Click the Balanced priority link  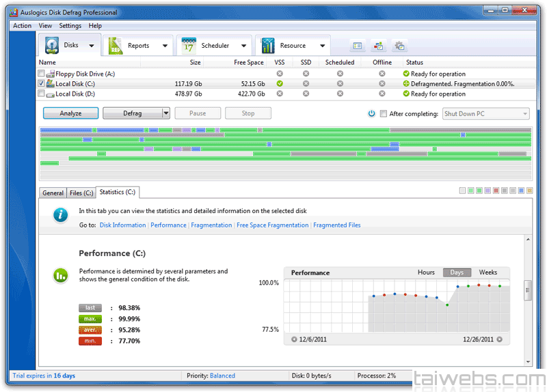(223, 376)
